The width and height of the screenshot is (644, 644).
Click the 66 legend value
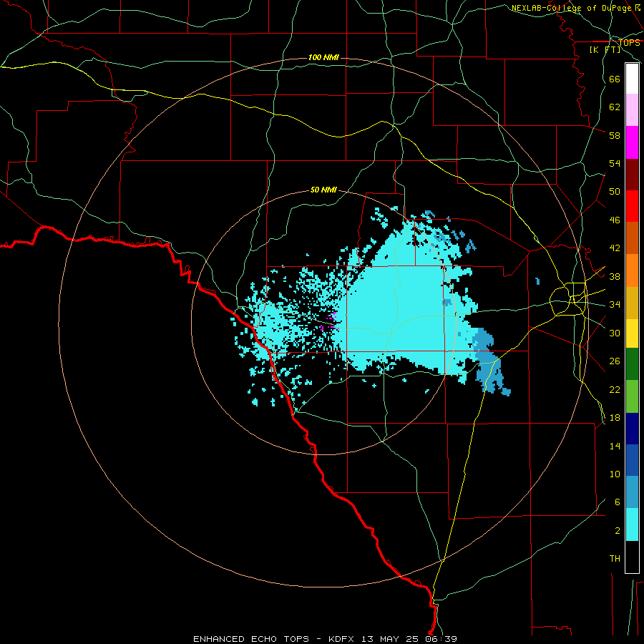(615, 79)
